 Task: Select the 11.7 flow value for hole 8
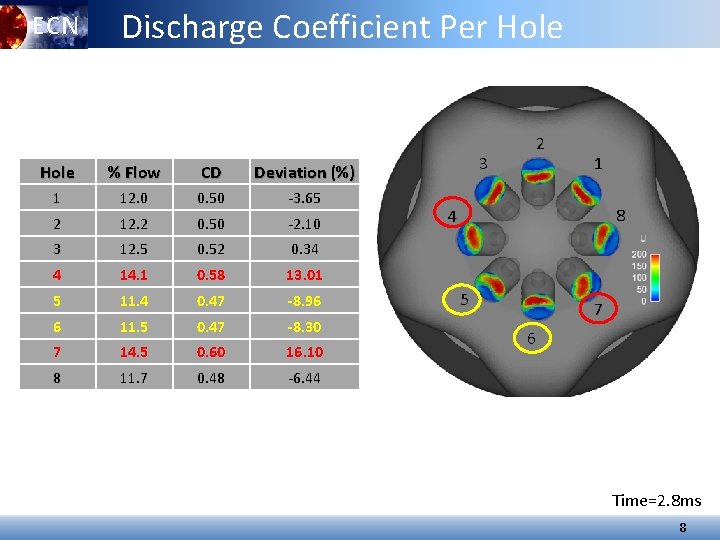(x=134, y=378)
